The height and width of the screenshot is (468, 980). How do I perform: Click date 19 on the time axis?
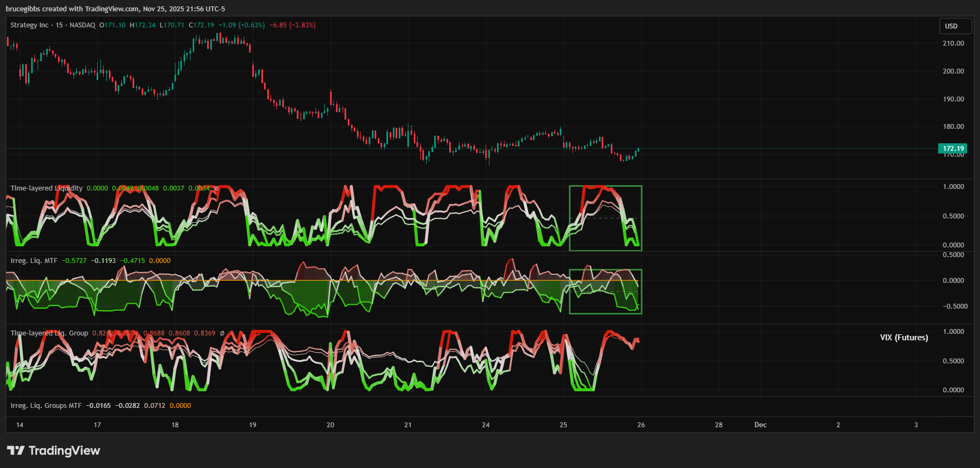point(253,425)
